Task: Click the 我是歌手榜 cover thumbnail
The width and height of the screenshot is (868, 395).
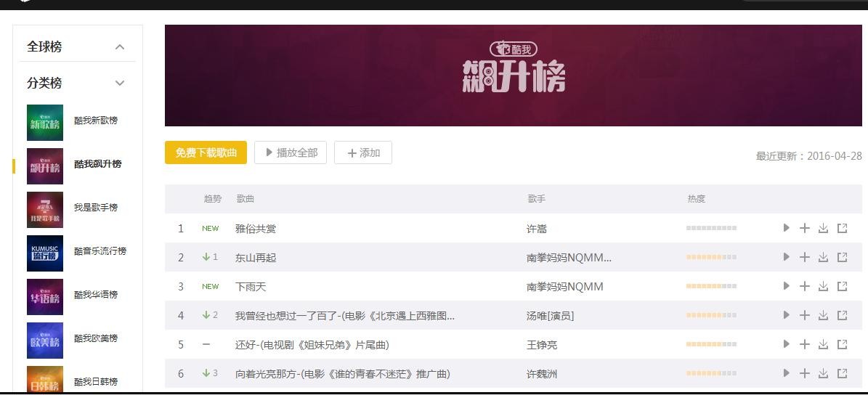Action: [45, 210]
